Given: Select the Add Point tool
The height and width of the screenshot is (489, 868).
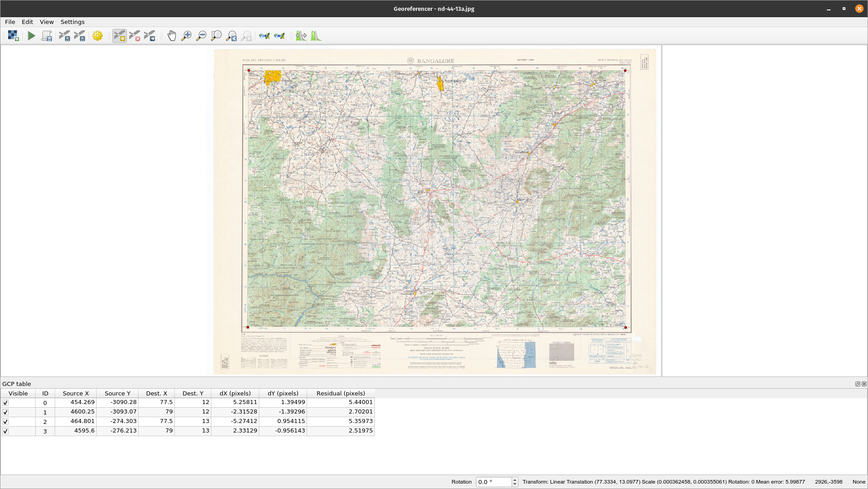Looking at the screenshot, I should 120,36.
